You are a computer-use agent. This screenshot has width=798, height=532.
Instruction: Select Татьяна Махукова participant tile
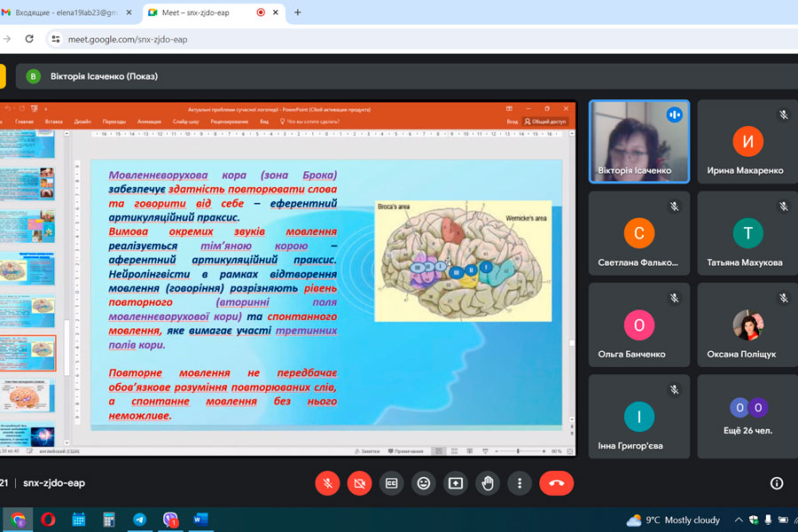click(747, 233)
